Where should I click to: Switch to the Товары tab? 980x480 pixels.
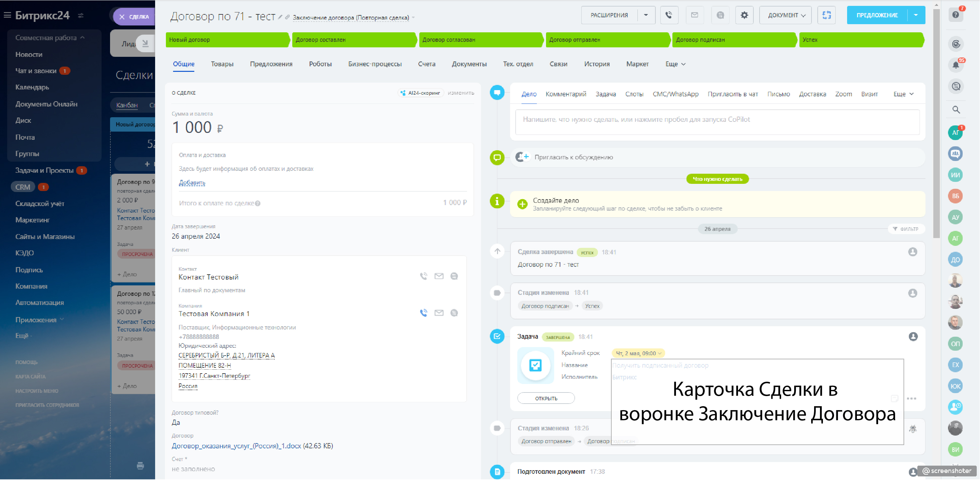222,64
